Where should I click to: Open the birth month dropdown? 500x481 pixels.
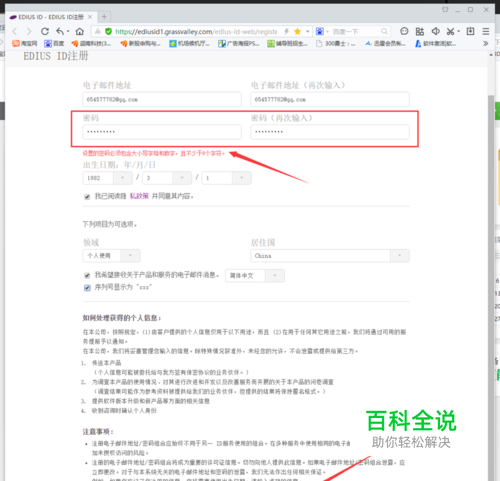167,178
